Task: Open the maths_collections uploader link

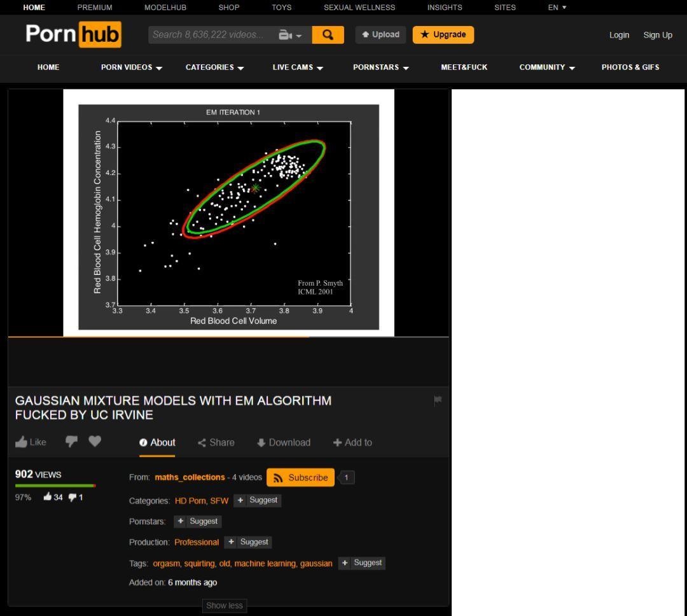Action: (190, 477)
